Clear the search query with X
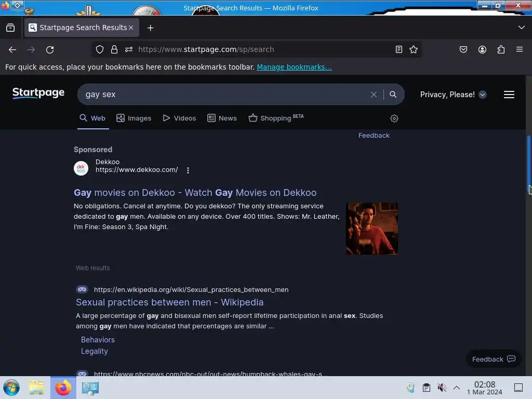Screen dimensions: 532x399 pos(374,95)
